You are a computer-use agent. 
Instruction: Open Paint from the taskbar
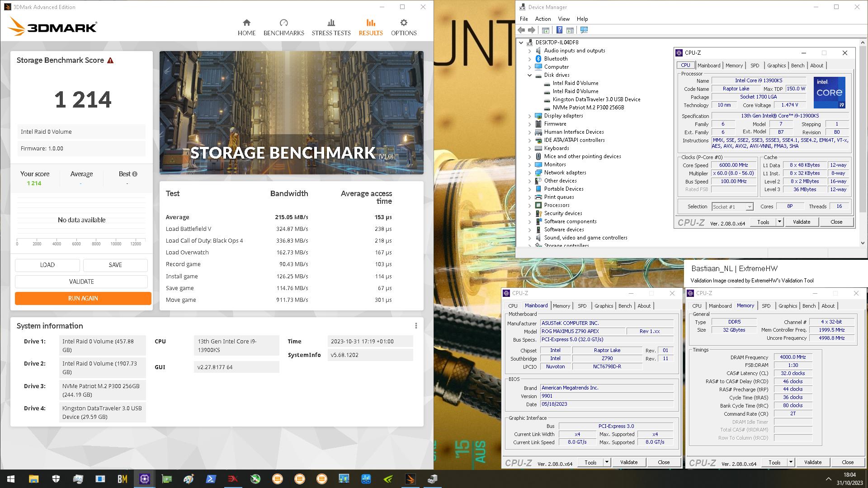pyautogui.click(x=189, y=479)
